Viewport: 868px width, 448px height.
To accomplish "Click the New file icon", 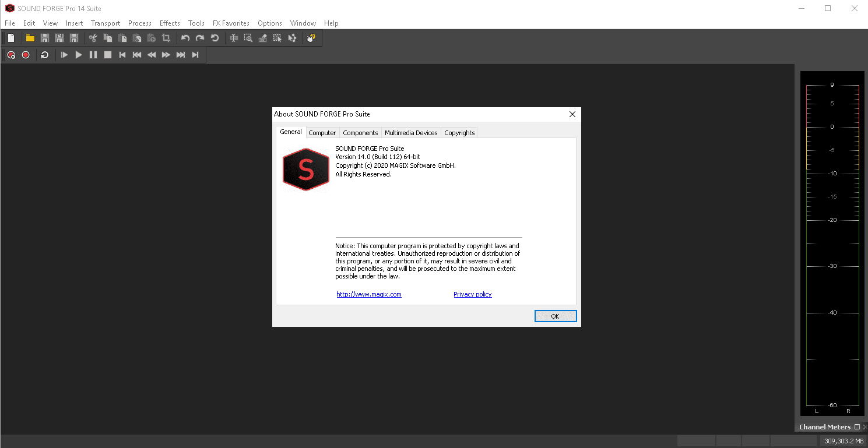I will coord(10,38).
